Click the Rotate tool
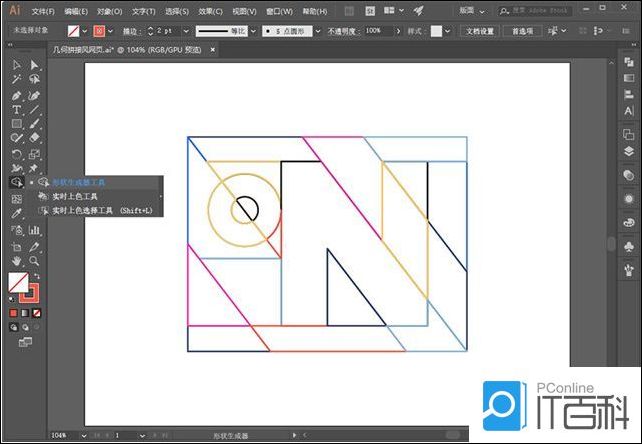Screen dimensions: 642x444 (x=16, y=153)
